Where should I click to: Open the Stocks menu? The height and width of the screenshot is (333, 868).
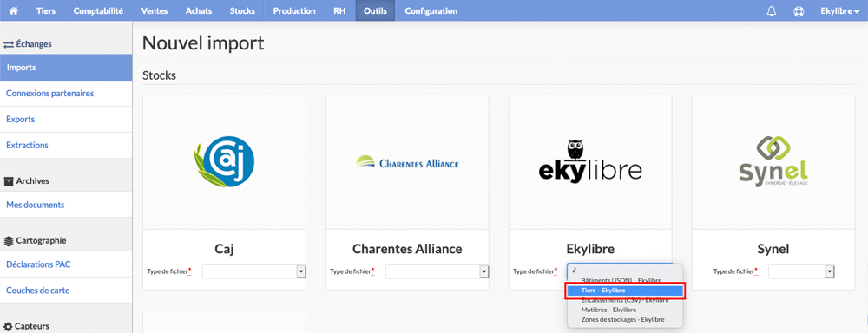coord(242,10)
